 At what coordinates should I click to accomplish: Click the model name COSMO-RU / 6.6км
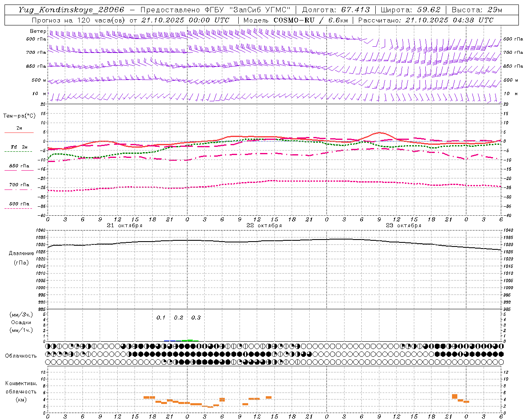[310, 20]
